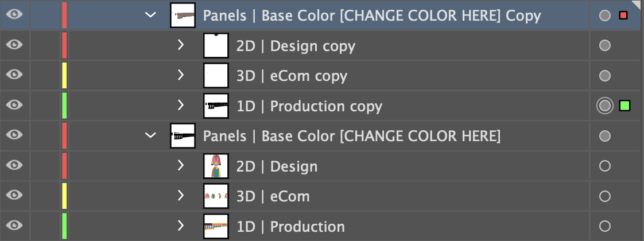Click target circle of Panels Base Color Copy
Image resolution: width=644 pixels, height=241 pixels.
[x=604, y=15]
